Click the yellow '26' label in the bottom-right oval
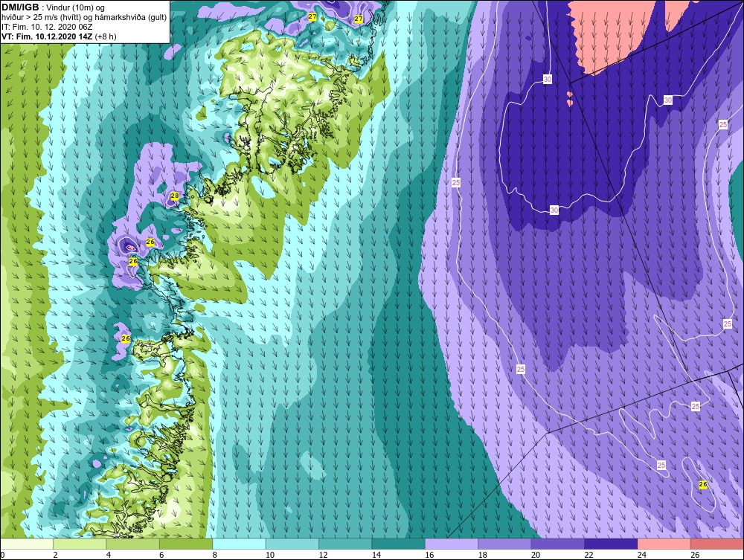The image size is (744, 560). (x=703, y=484)
